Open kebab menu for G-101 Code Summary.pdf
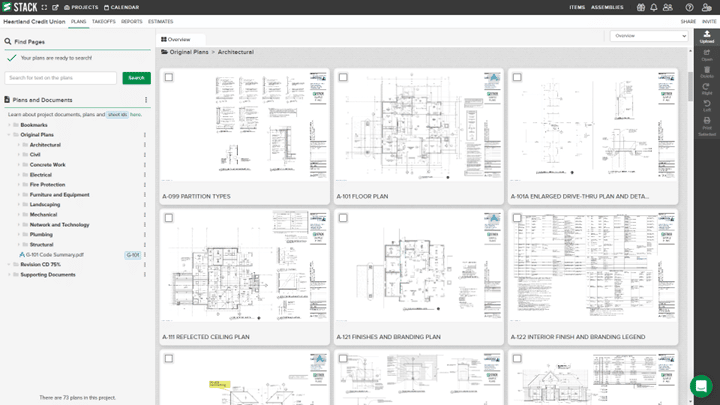Image resolution: width=720 pixels, height=405 pixels. coord(145,255)
